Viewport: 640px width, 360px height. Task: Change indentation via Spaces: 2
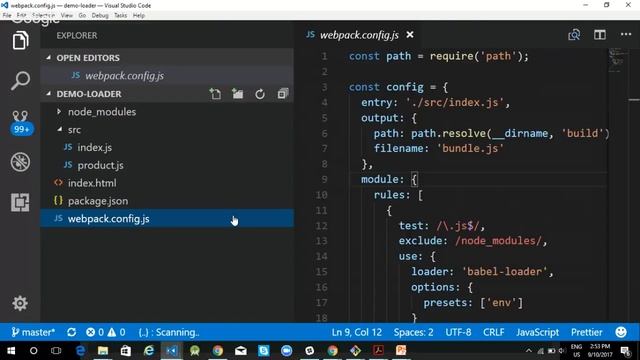pyautogui.click(x=413, y=332)
